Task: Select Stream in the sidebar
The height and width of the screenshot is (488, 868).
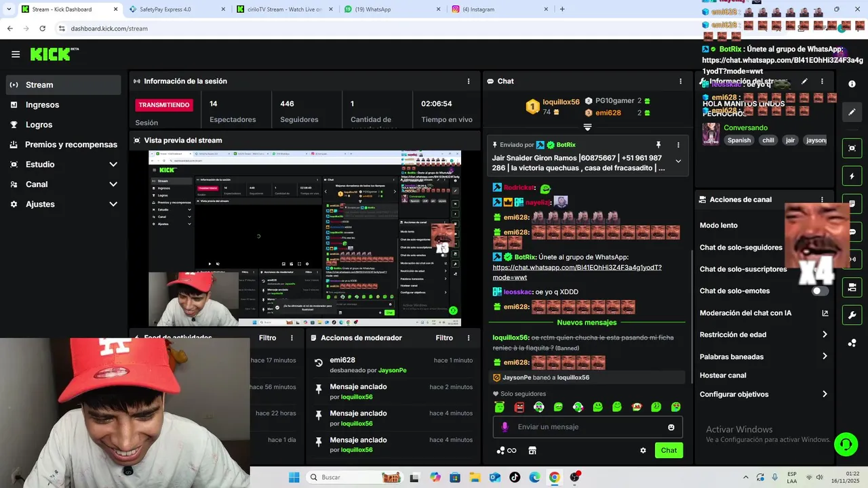Action: (64, 85)
